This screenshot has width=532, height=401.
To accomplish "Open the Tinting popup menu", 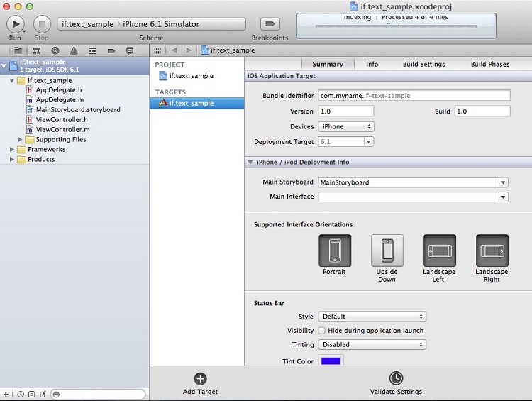I will 372,344.
